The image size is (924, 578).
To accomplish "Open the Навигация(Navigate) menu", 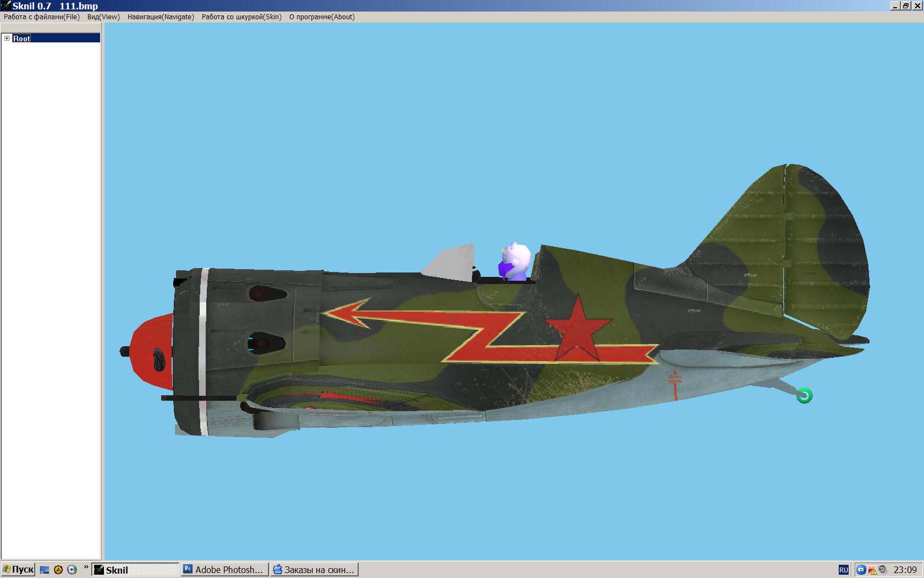I will (161, 17).
